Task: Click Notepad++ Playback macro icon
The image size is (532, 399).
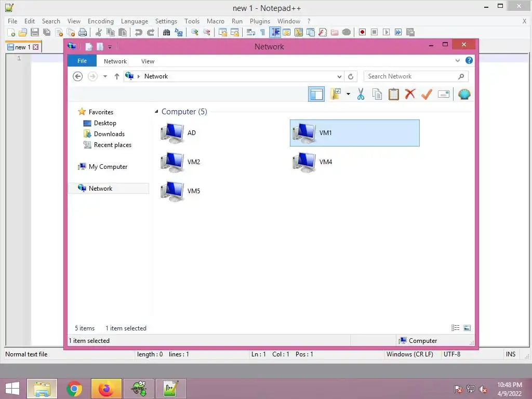Action: pos(386,32)
